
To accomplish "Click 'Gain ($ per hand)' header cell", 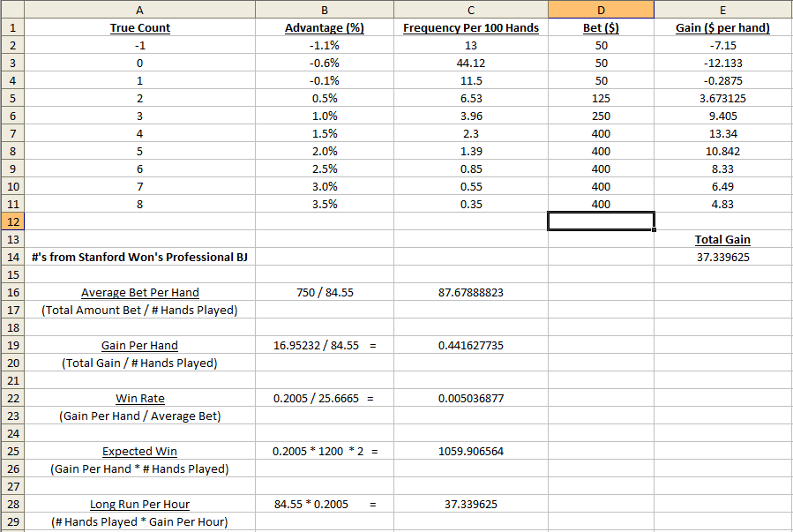I will coord(722,28).
